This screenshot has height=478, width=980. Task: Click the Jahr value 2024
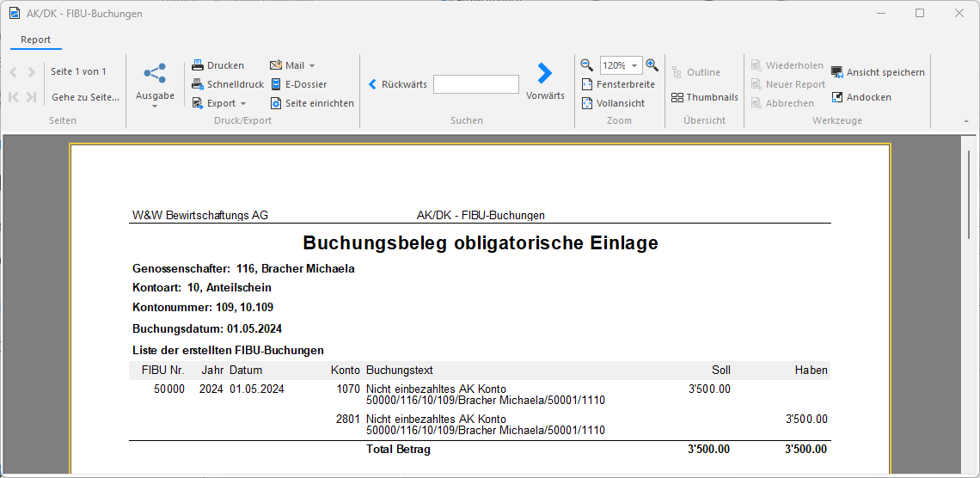click(x=211, y=389)
